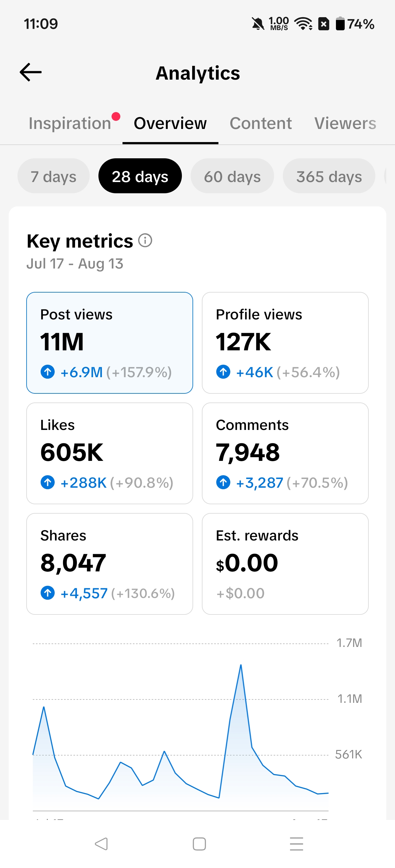Open Key metrics info icon

coord(145,241)
